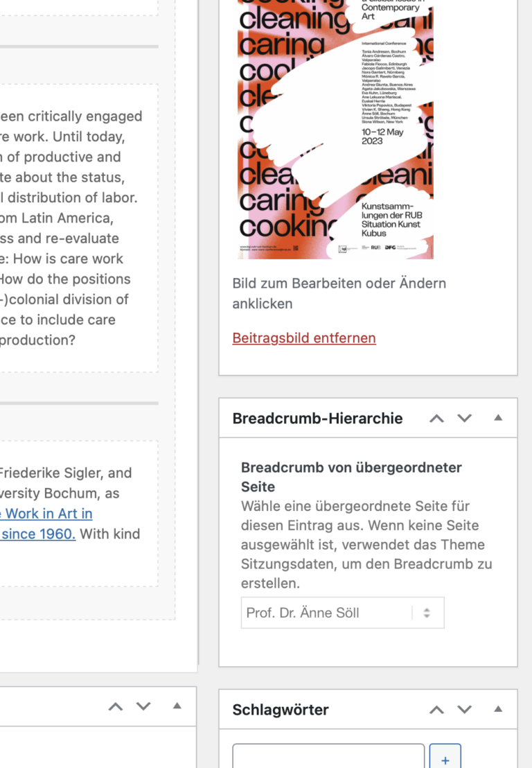The image size is (532, 768).
Task: Move the bottom-left meta box up
Action: click(116, 706)
